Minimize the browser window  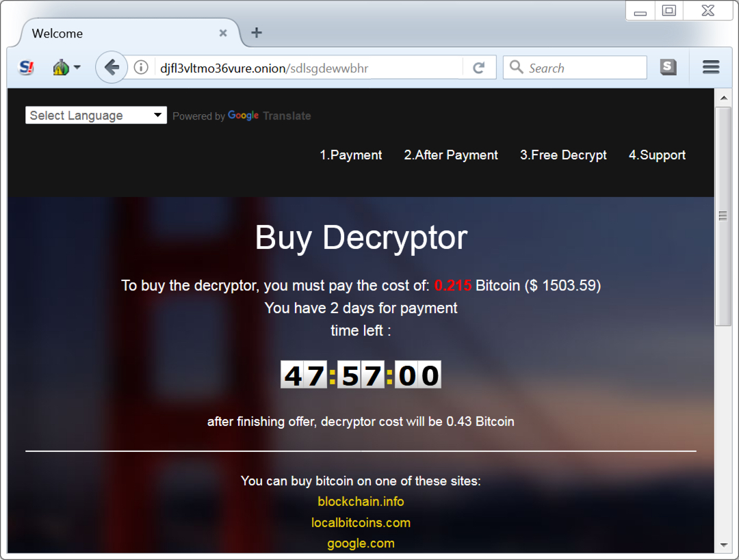(640, 11)
